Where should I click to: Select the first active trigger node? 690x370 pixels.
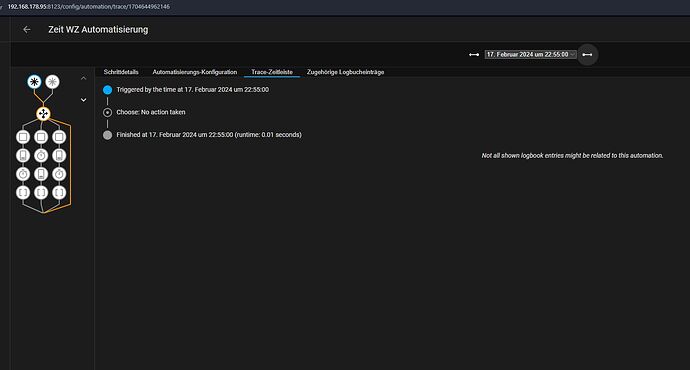coord(34,82)
